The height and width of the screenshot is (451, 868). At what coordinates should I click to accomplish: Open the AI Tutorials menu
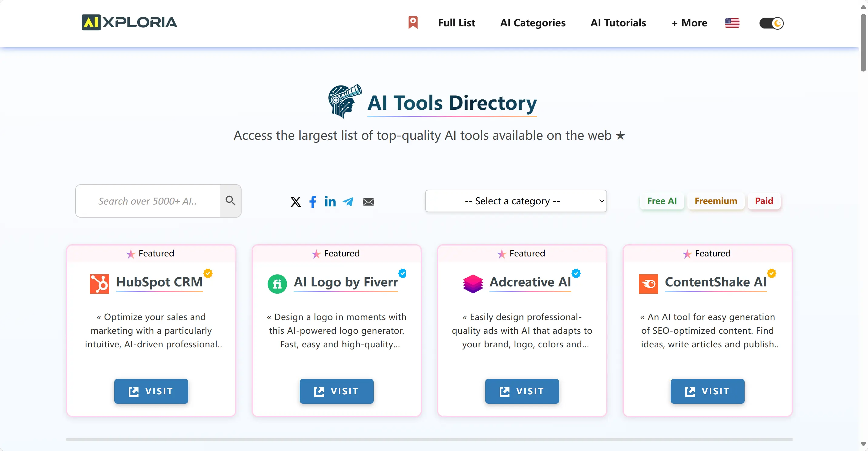pos(618,23)
